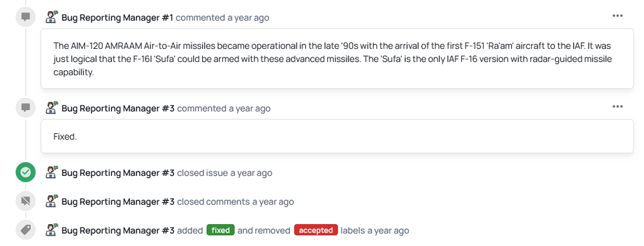
Task: Click avatar beside 'Fixed.' comment author
Action: point(52,108)
